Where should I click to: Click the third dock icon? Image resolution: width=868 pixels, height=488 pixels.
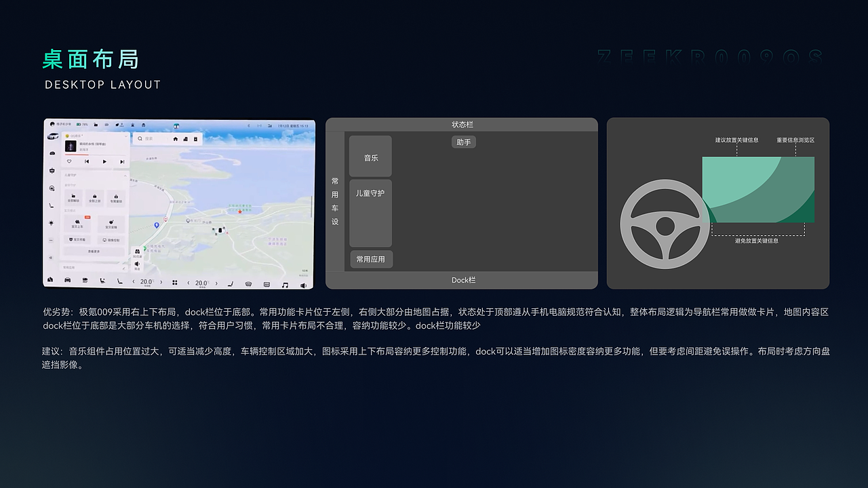pyautogui.click(x=85, y=280)
